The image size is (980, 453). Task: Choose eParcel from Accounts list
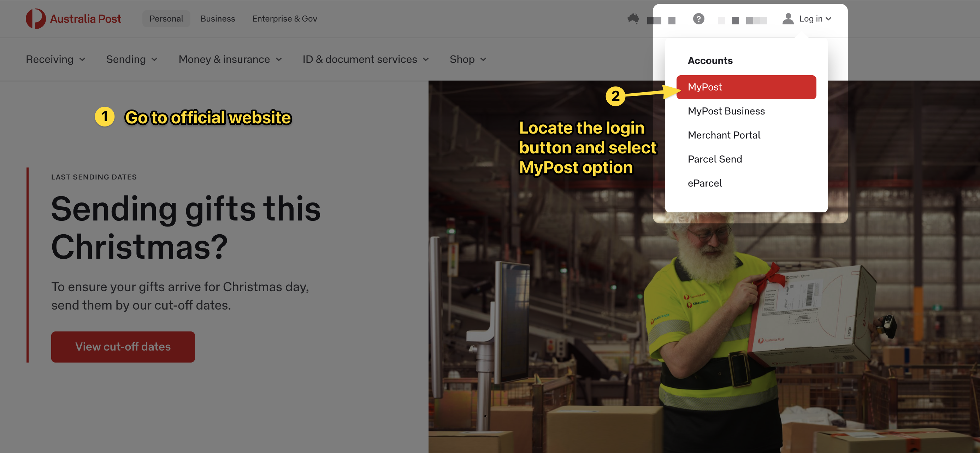pos(704,183)
